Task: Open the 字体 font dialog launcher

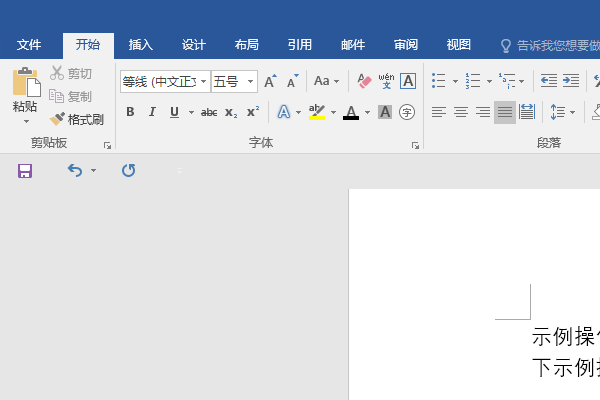Action: [416, 145]
